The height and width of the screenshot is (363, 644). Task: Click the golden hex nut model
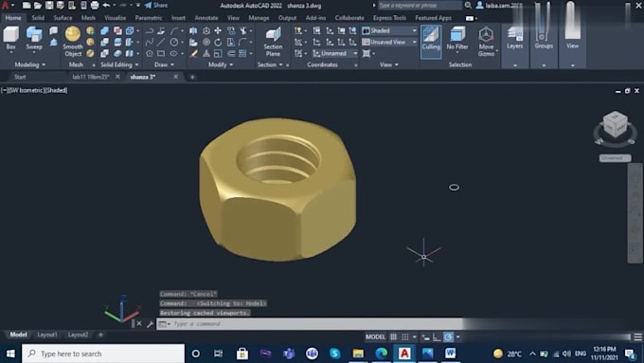[277, 190]
